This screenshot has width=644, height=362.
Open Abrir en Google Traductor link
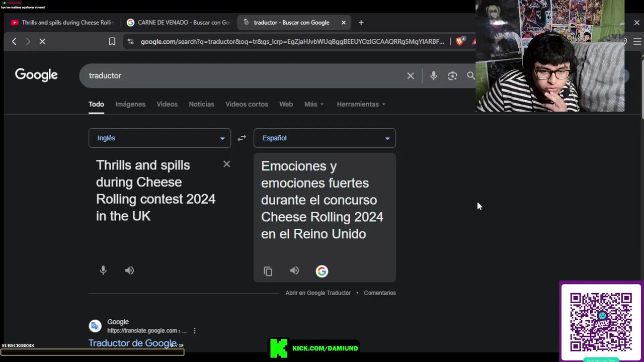coord(318,293)
